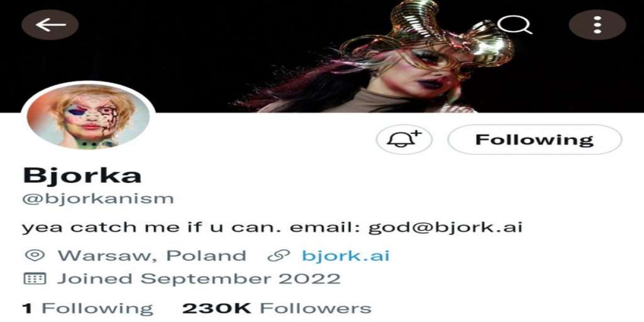Viewport: 644px width, 322px height.
Task: Tap the chain link icon before bjork.ai
Action: [279, 256]
